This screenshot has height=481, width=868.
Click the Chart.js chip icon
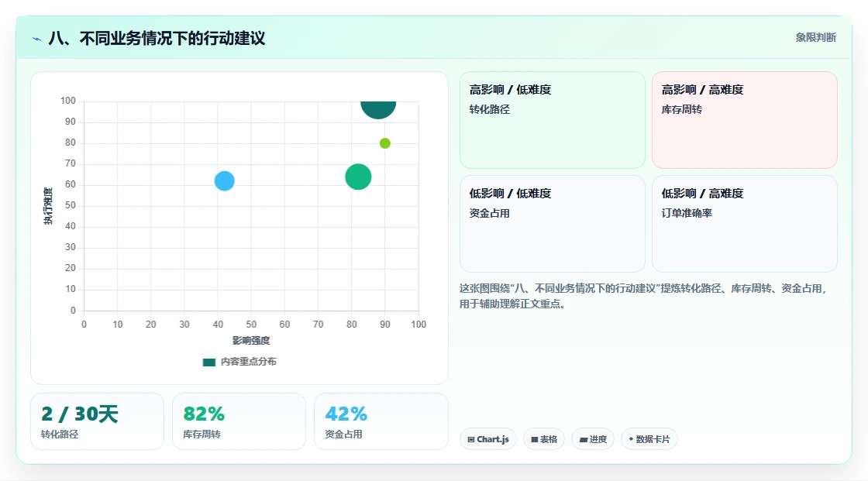pos(471,439)
